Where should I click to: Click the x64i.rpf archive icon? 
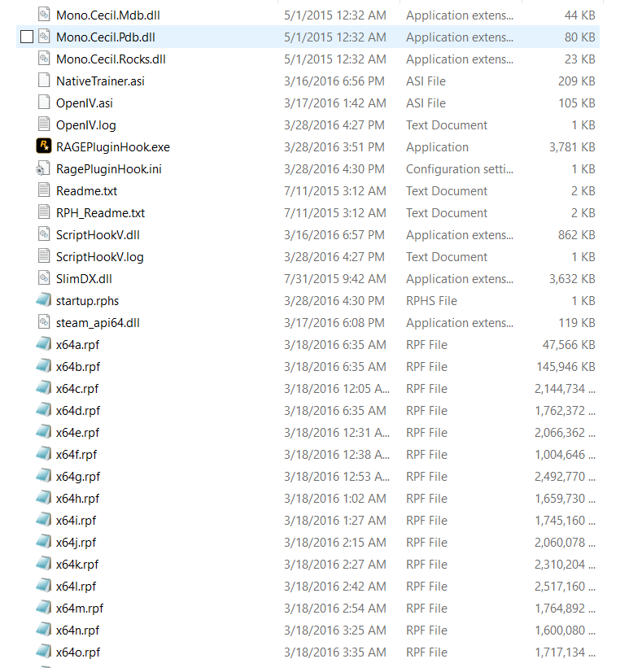tap(44, 519)
